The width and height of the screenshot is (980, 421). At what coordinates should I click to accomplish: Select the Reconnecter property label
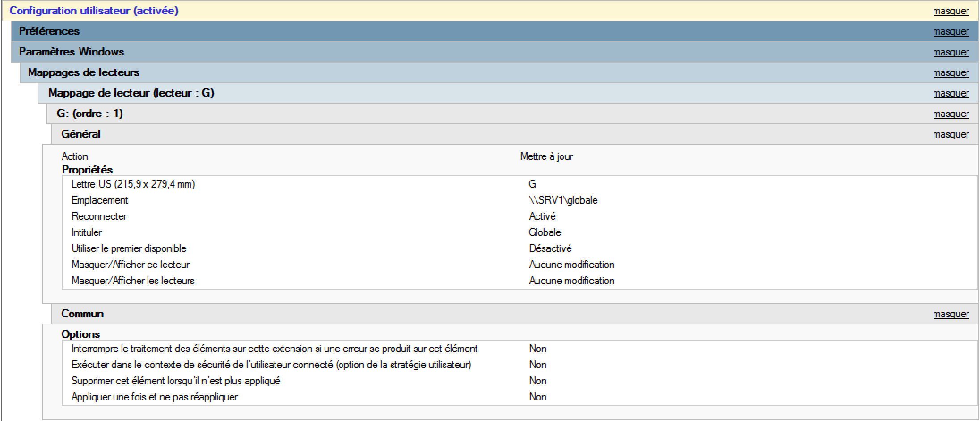point(99,216)
